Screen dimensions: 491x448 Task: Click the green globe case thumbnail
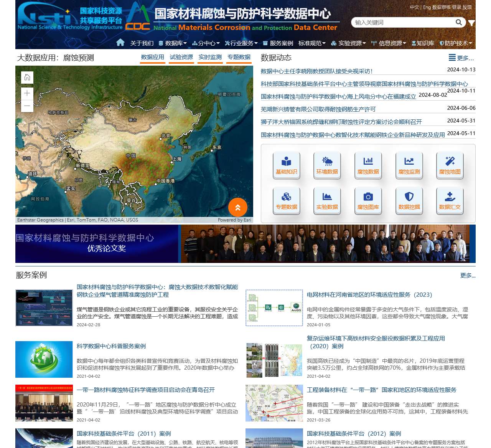[44, 359]
